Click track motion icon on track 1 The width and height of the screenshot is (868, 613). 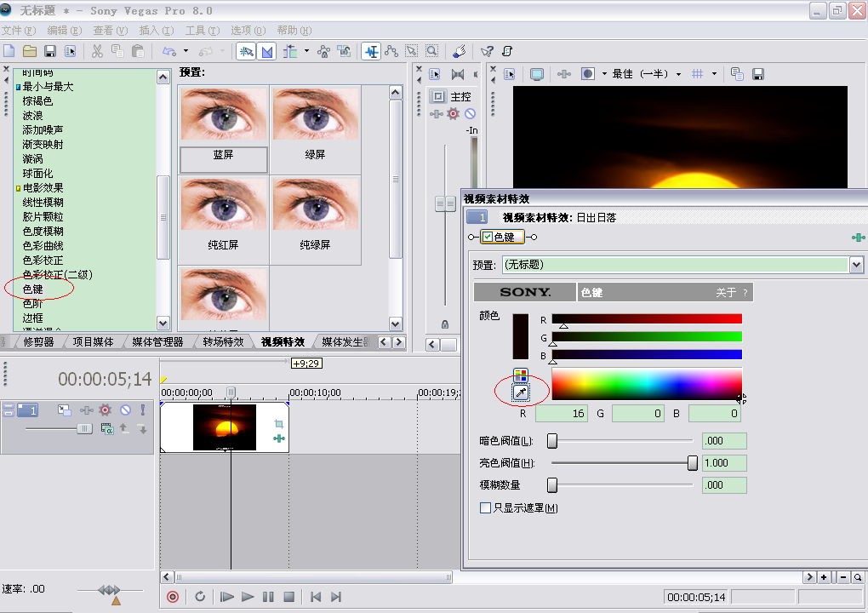pos(64,410)
